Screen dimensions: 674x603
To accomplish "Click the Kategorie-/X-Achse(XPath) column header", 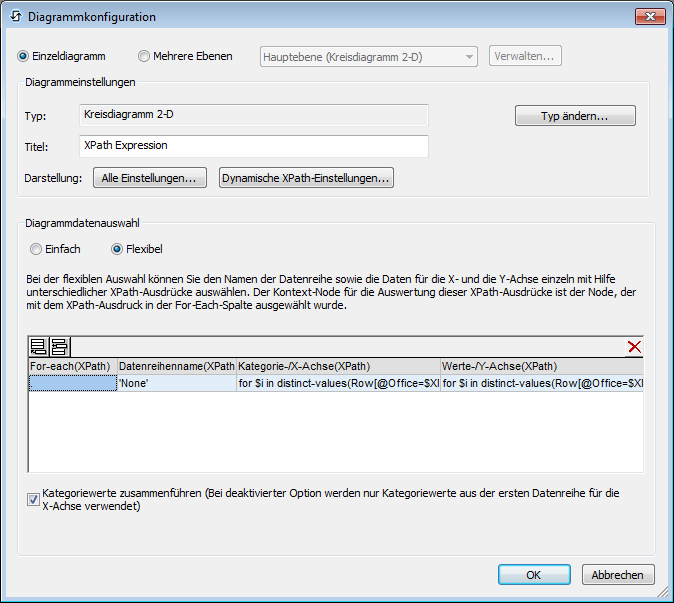I will pyautogui.click(x=338, y=366).
